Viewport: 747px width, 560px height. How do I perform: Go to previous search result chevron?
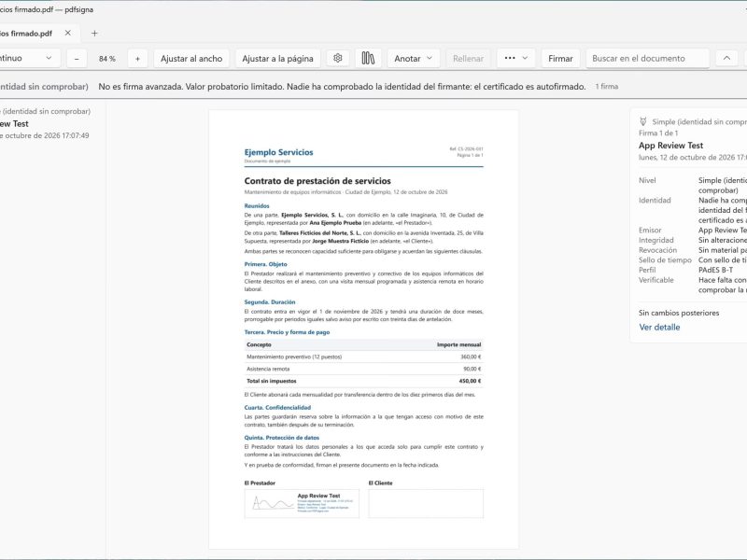tap(726, 58)
